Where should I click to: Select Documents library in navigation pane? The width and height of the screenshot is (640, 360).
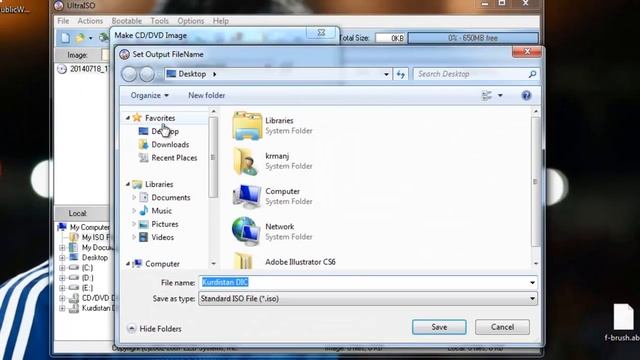(171, 198)
